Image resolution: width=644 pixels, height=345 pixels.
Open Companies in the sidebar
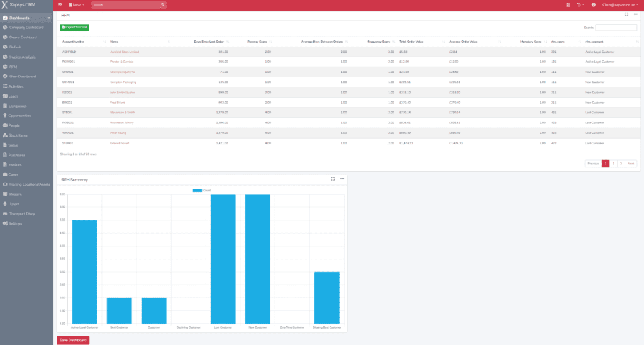point(17,106)
